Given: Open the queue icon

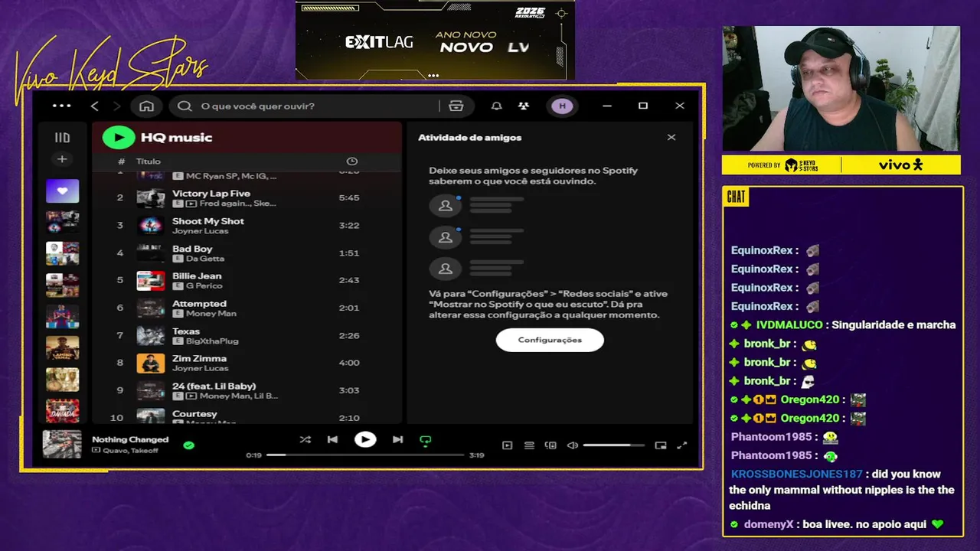Looking at the screenshot, I should pos(529,445).
